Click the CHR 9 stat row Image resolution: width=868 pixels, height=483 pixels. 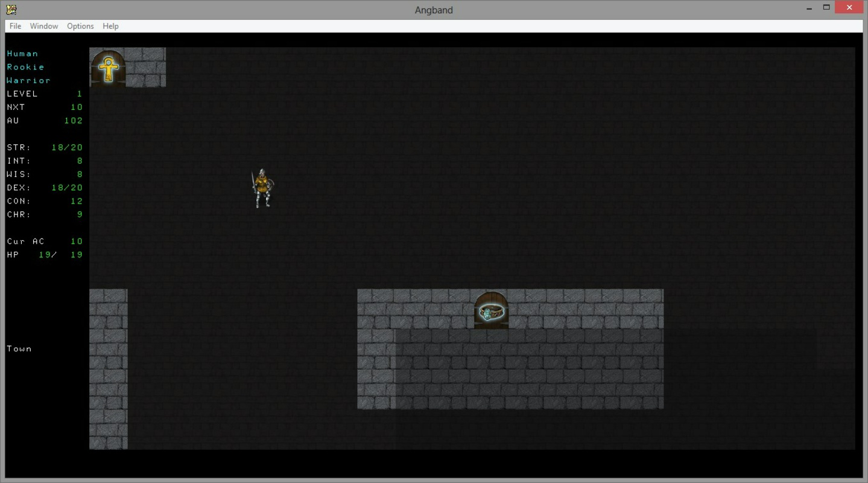pos(45,214)
